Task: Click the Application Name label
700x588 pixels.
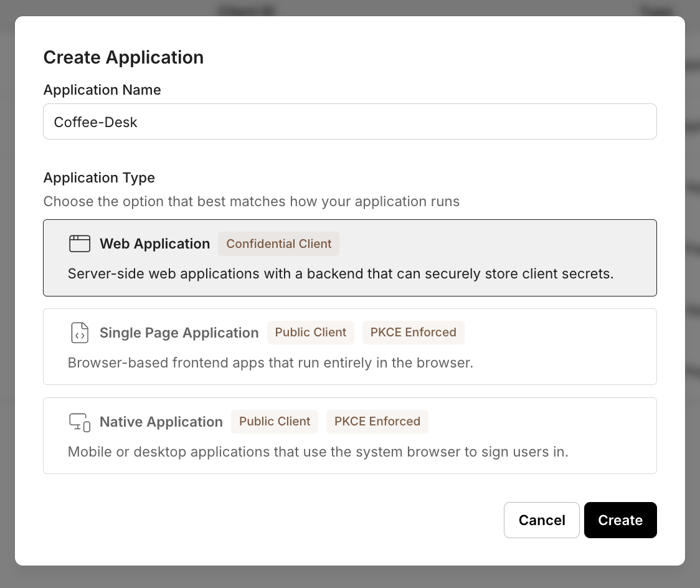Action: [x=102, y=90]
